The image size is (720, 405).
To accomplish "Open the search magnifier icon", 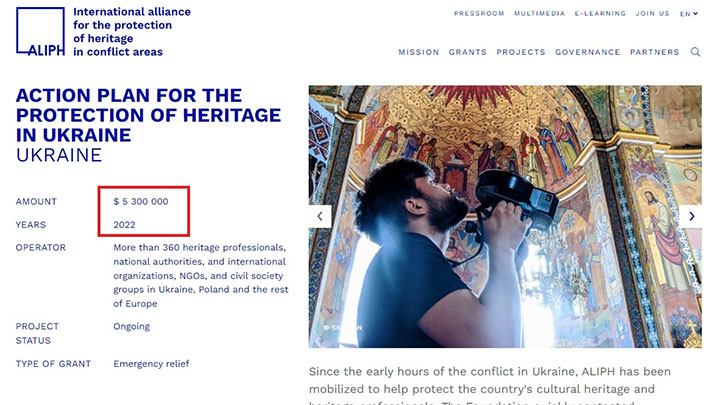I will click(x=696, y=52).
